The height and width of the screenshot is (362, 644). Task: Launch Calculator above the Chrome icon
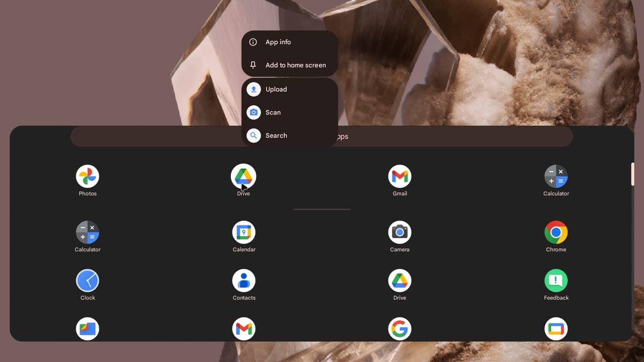click(x=556, y=176)
